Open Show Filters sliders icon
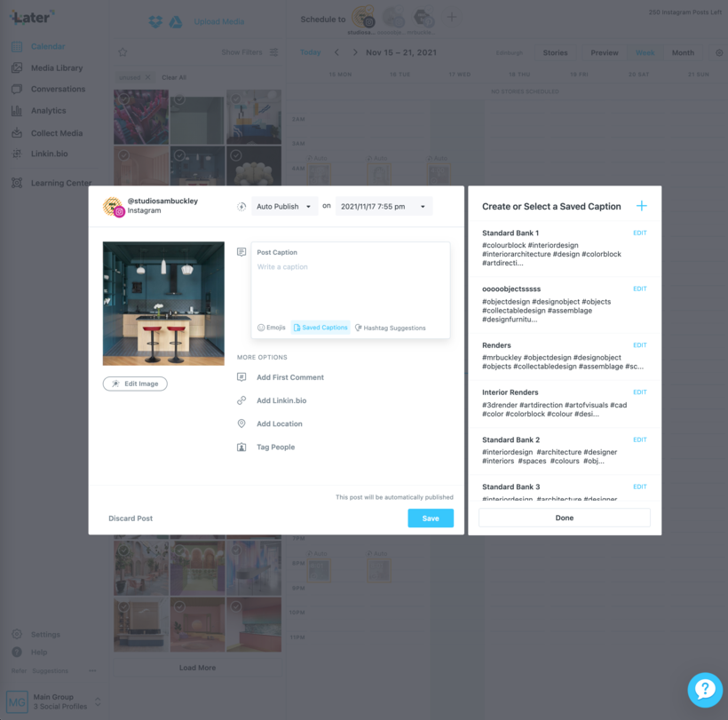The image size is (728, 720). [274, 52]
